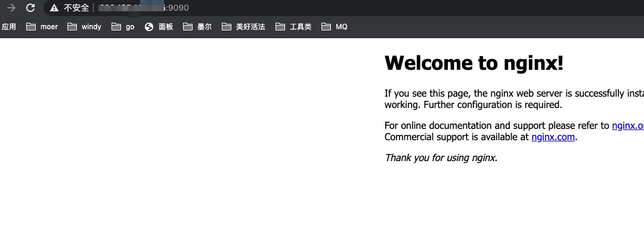
Task: Click the not-secure warning triangle icon
Action: pyautogui.click(x=54, y=7)
